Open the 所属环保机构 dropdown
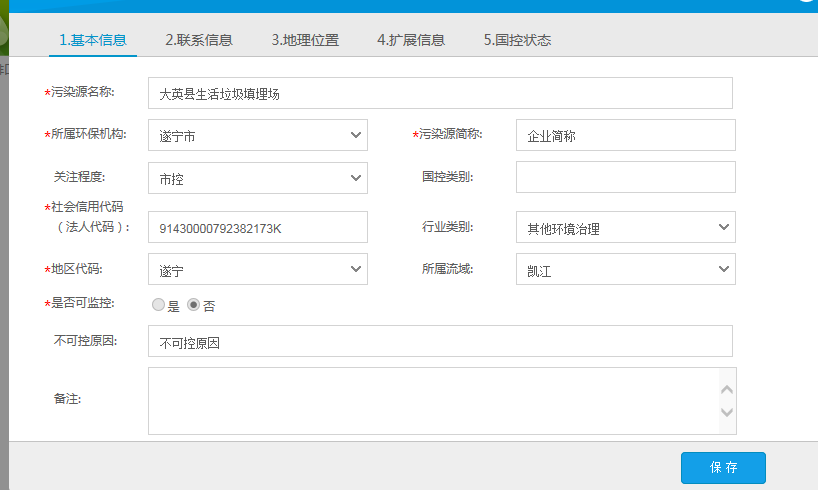The height and width of the screenshot is (490, 818). (x=258, y=135)
